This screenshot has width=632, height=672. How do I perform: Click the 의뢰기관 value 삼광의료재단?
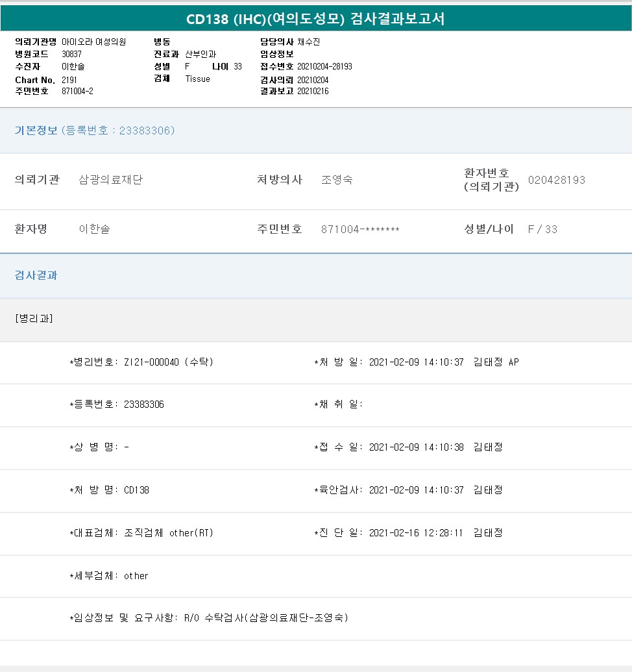(x=110, y=180)
